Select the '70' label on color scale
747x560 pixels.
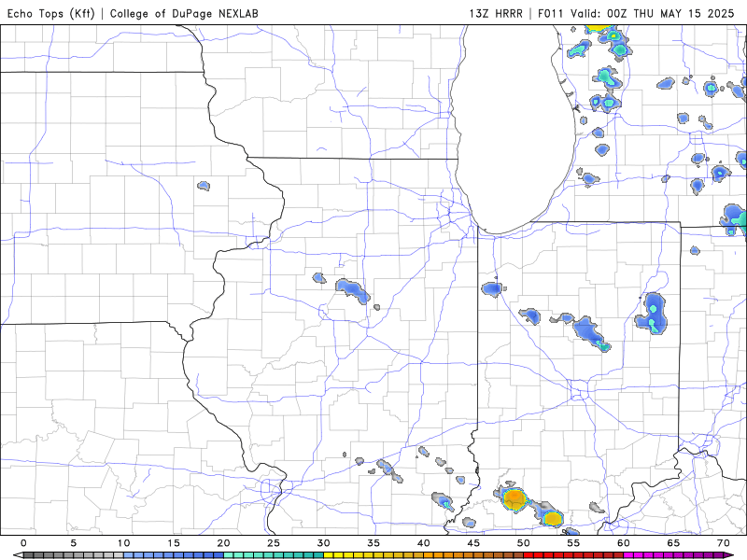(723, 543)
